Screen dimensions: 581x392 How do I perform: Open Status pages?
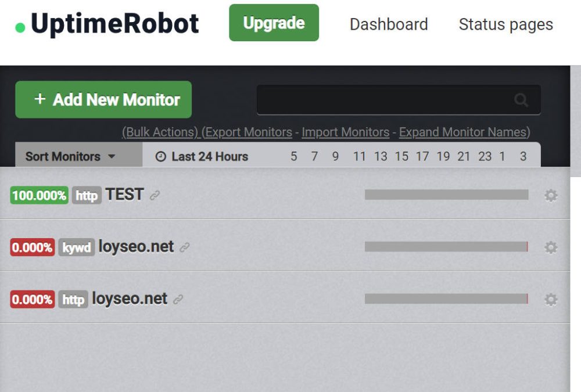(506, 24)
